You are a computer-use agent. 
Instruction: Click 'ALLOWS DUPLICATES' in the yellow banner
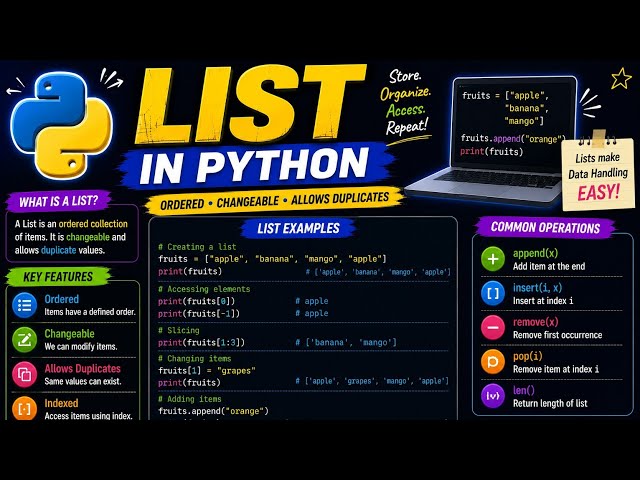[340, 199]
